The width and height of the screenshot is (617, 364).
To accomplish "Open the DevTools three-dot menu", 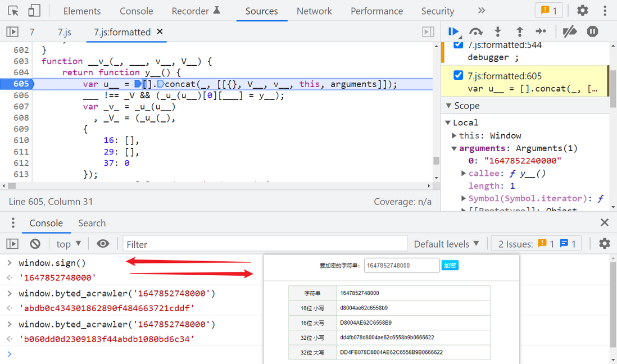I will pos(605,11).
